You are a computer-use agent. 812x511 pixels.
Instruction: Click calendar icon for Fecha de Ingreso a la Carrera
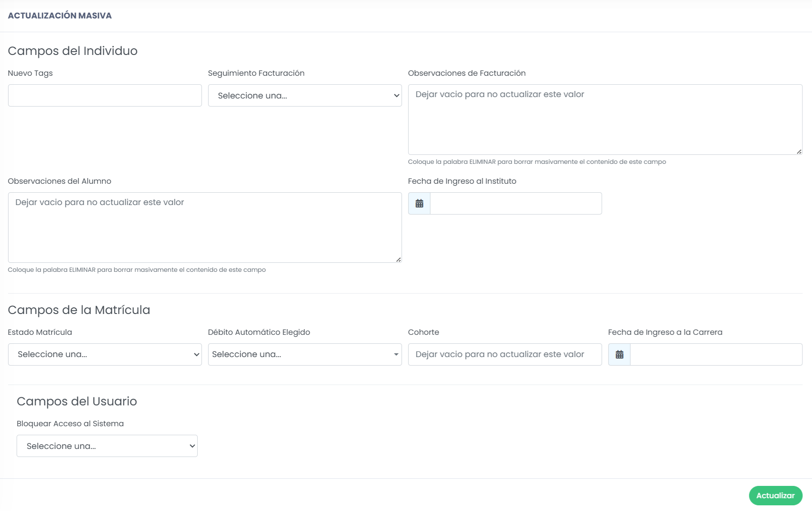[619, 355]
